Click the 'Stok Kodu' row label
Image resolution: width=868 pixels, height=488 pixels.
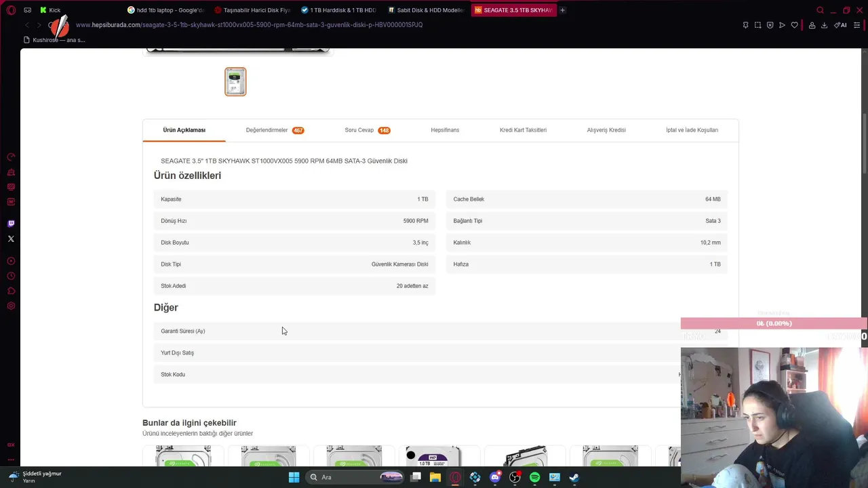coord(173,375)
